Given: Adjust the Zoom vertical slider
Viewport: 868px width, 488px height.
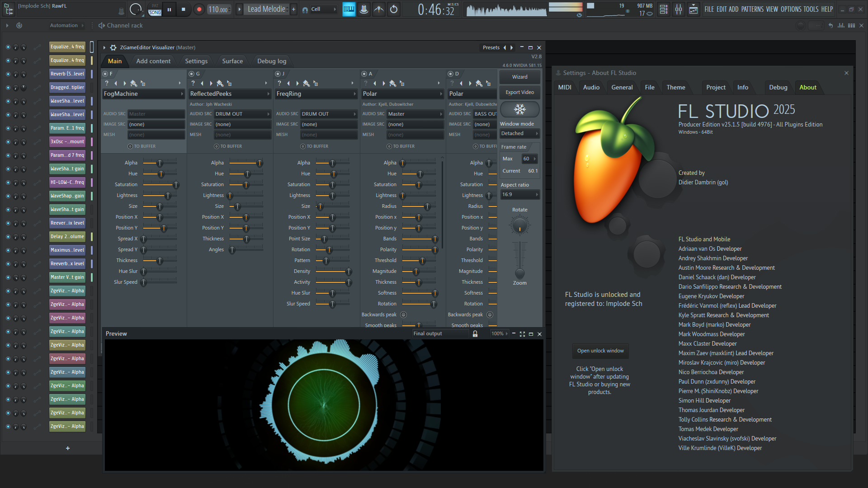Looking at the screenshot, I should (x=520, y=260).
